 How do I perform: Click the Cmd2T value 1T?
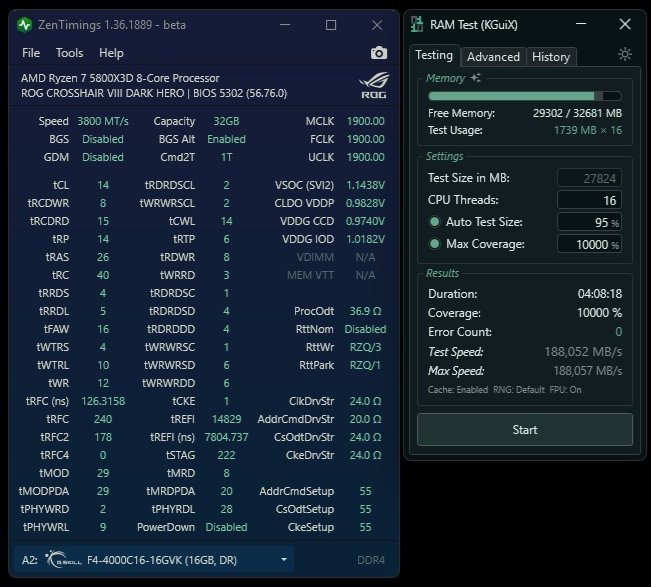tap(226, 157)
